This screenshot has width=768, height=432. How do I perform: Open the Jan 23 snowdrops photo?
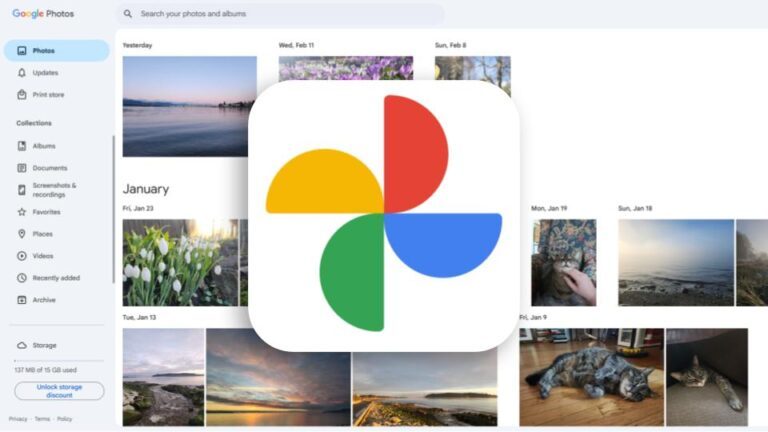[x=180, y=263]
